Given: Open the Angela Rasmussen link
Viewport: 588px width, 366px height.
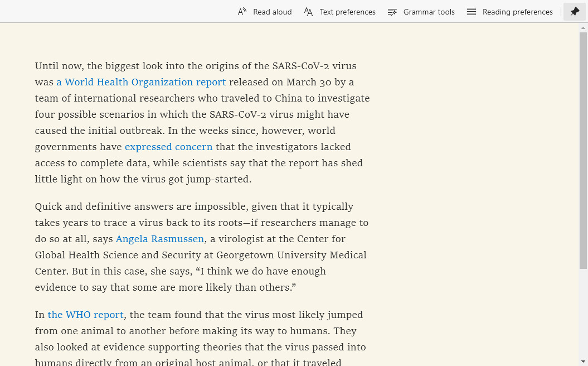Looking at the screenshot, I should (159, 239).
